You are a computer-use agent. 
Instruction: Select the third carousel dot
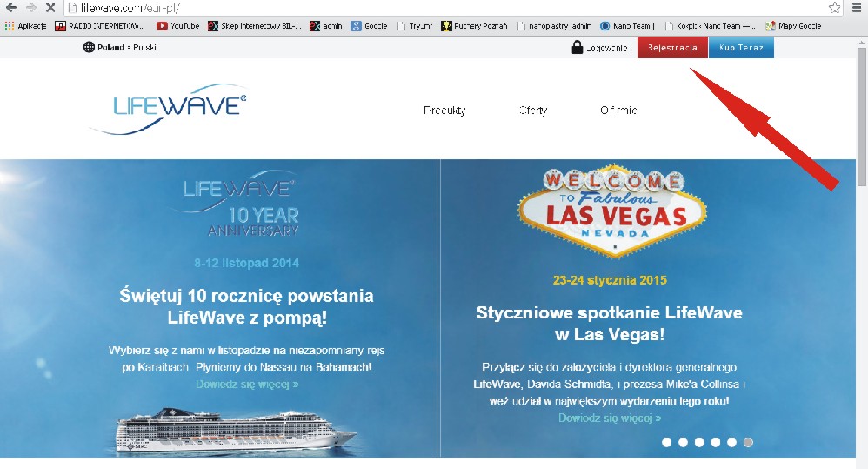point(699,442)
